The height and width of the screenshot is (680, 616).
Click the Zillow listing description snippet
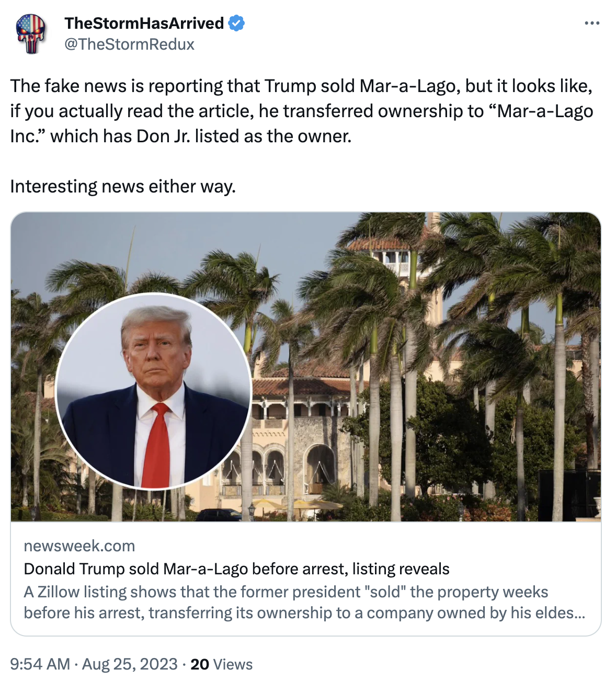tap(304, 603)
